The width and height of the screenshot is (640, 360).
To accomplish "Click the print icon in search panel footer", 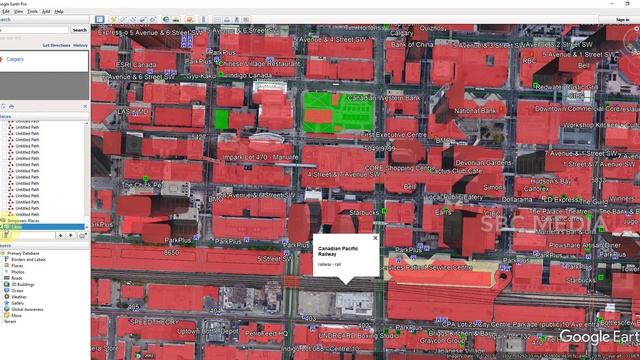I will [11, 107].
